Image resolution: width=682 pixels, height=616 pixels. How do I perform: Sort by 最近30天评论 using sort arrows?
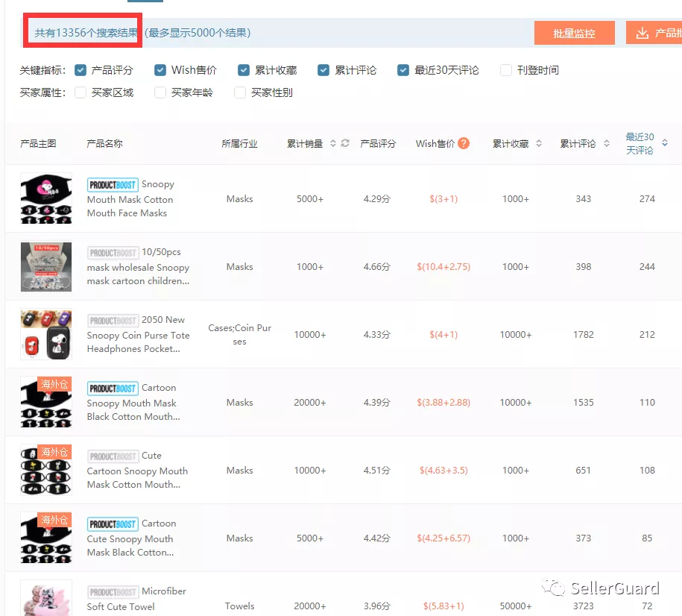click(x=665, y=142)
